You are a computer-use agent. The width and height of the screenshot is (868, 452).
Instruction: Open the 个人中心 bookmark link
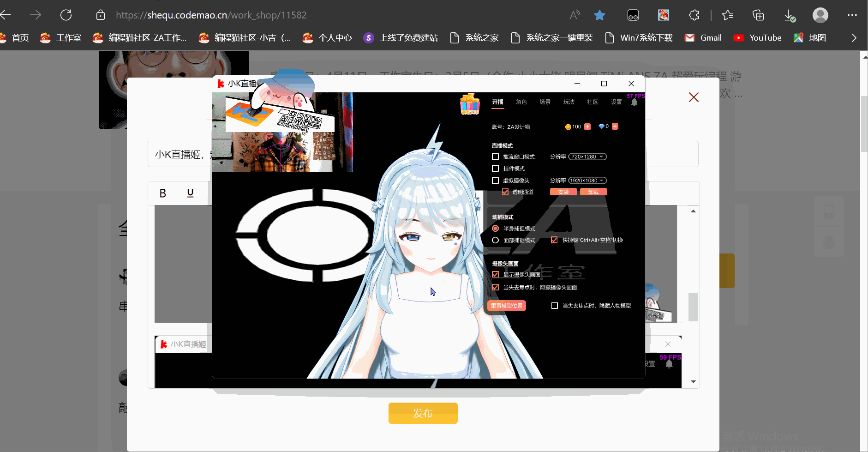coord(327,38)
